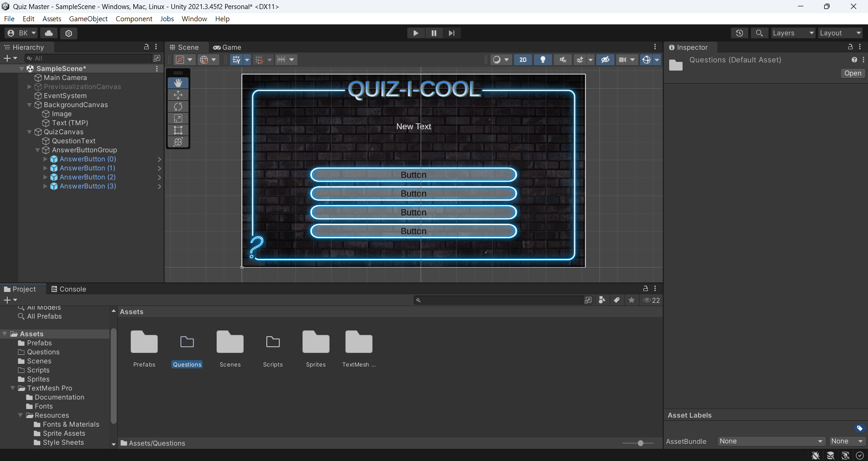This screenshot has height=461, width=868.
Task: Switch to the Console tab
Action: pos(68,289)
